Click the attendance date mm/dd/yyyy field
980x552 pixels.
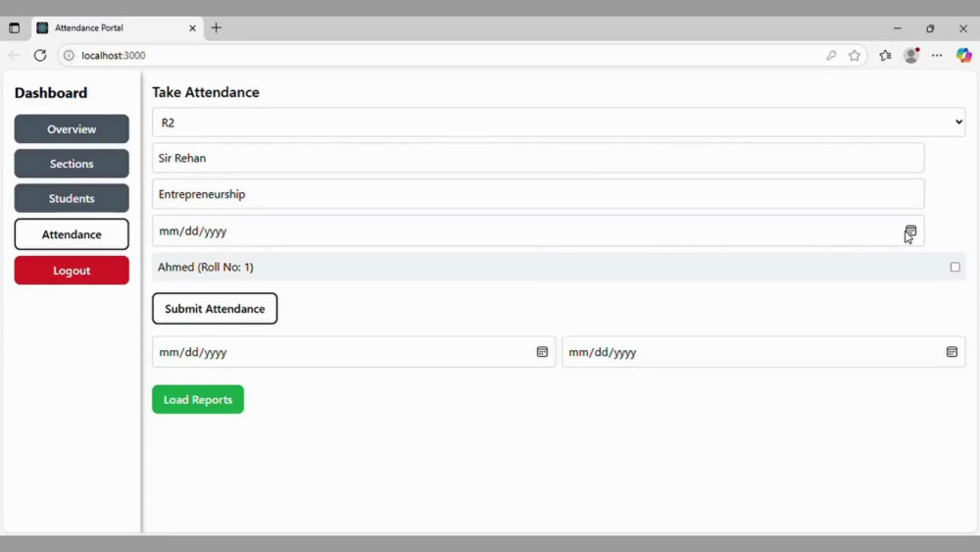(538, 230)
